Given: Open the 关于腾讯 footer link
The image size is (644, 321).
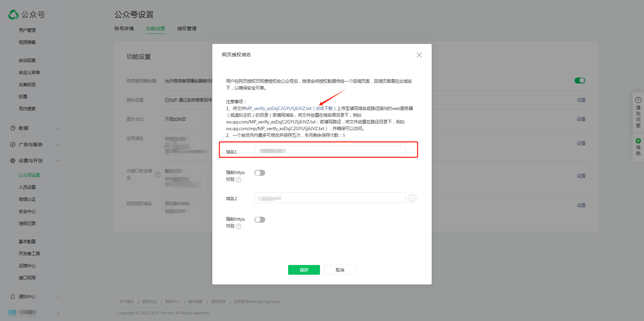Looking at the screenshot, I should pyautogui.click(x=126, y=302).
